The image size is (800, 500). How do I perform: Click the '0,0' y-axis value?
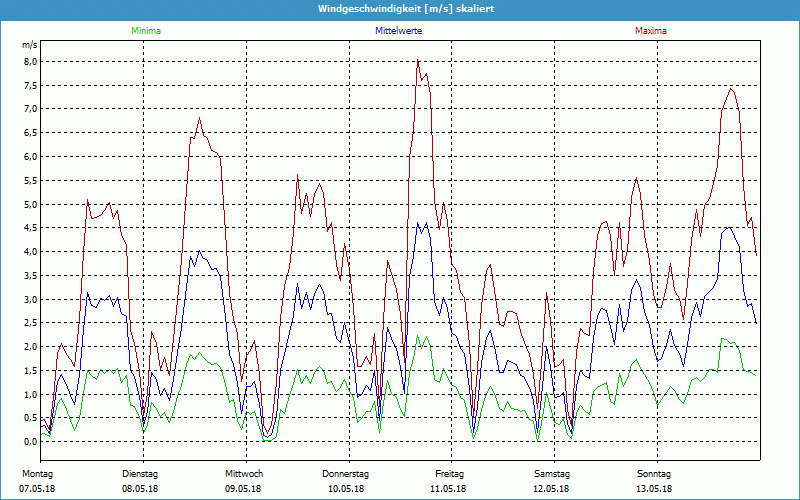(31, 442)
